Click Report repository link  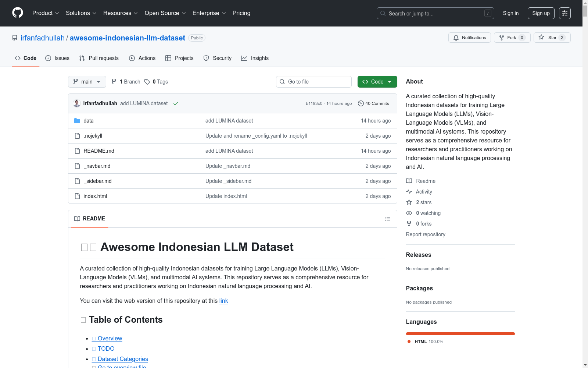coord(426,234)
